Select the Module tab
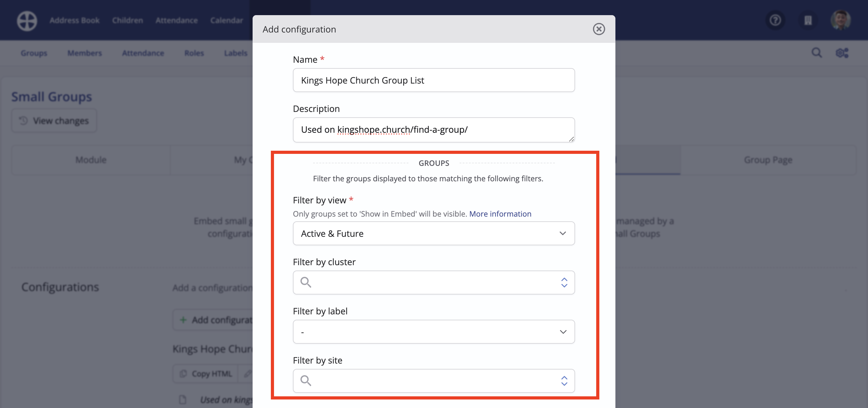868x408 pixels. (x=91, y=160)
